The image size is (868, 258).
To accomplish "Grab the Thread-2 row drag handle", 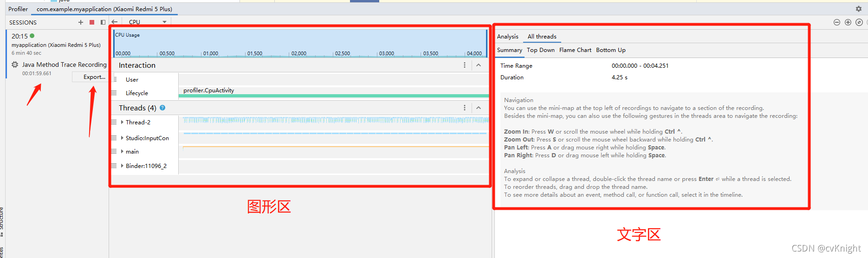I will tap(114, 122).
